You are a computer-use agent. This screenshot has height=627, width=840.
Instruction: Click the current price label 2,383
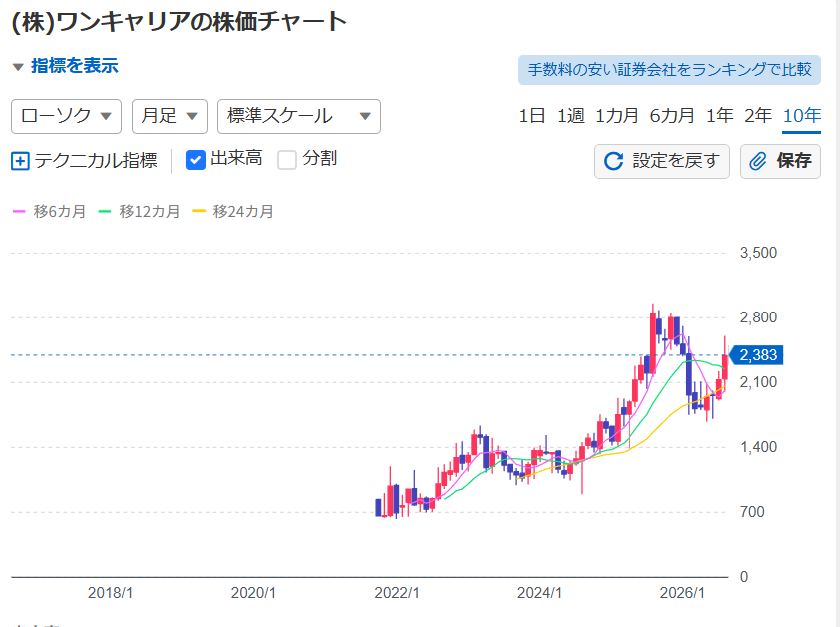pos(757,355)
